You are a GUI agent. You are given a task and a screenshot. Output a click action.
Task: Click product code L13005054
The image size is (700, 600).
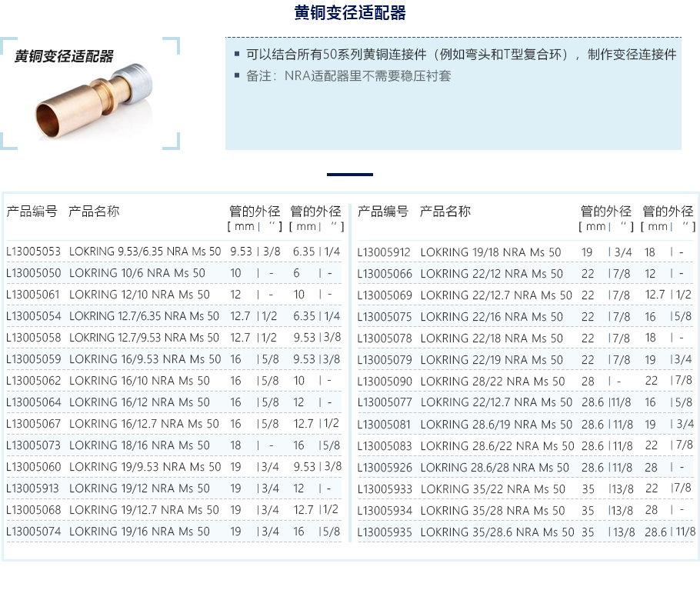pos(34,316)
